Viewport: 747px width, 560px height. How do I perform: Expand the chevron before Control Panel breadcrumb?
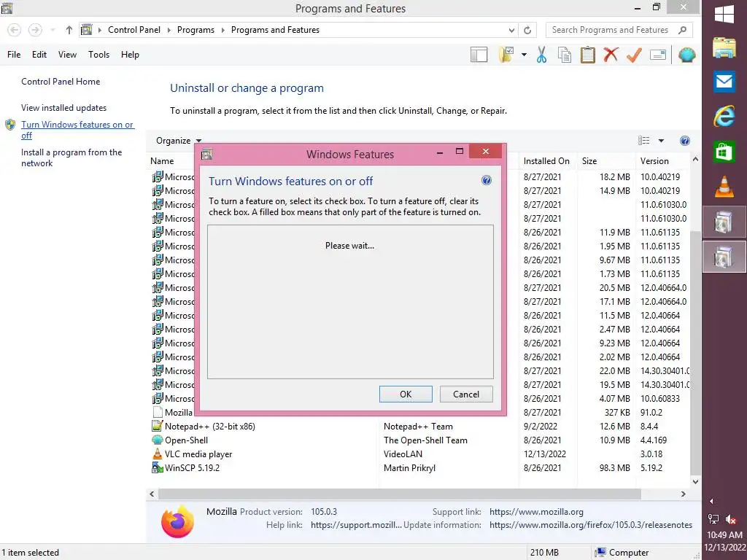click(x=99, y=30)
